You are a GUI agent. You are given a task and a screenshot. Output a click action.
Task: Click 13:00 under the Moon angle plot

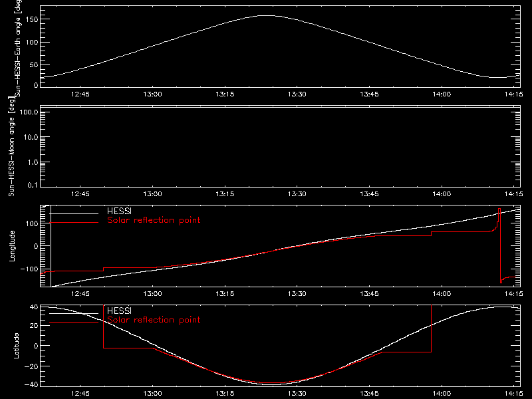pos(153,194)
